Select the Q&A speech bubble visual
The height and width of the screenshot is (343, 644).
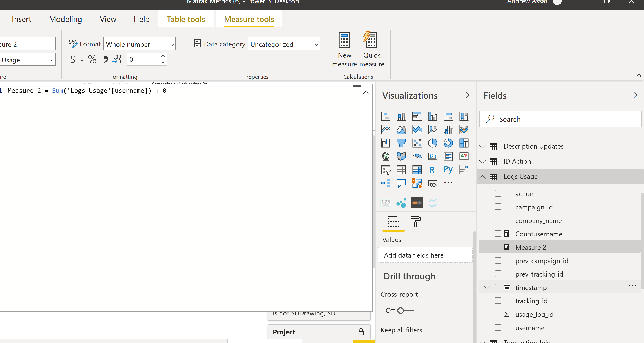(x=401, y=183)
